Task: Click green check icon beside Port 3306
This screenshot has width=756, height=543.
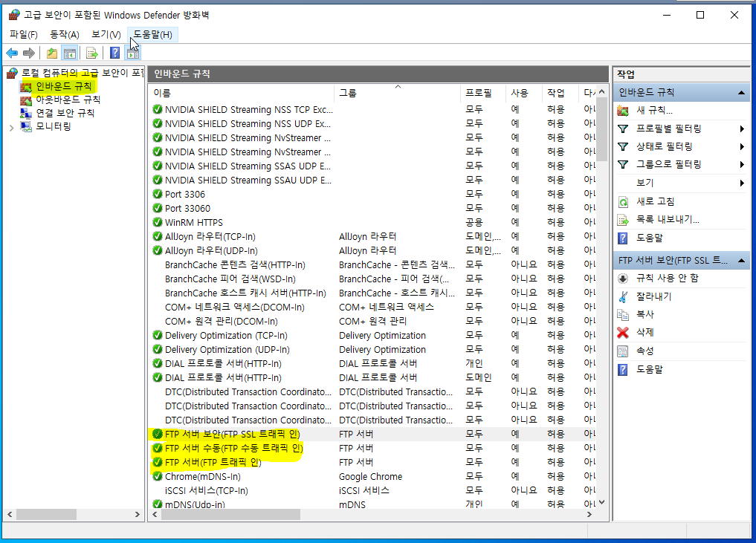Action: (157, 194)
